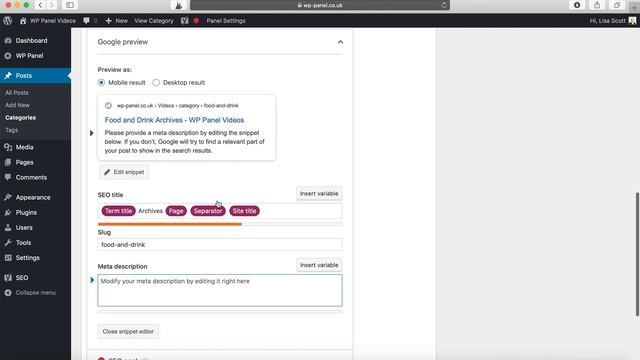Click arrow marker beside snippet preview
The width and height of the screenshot is (640, 360).
coord(91,133)
